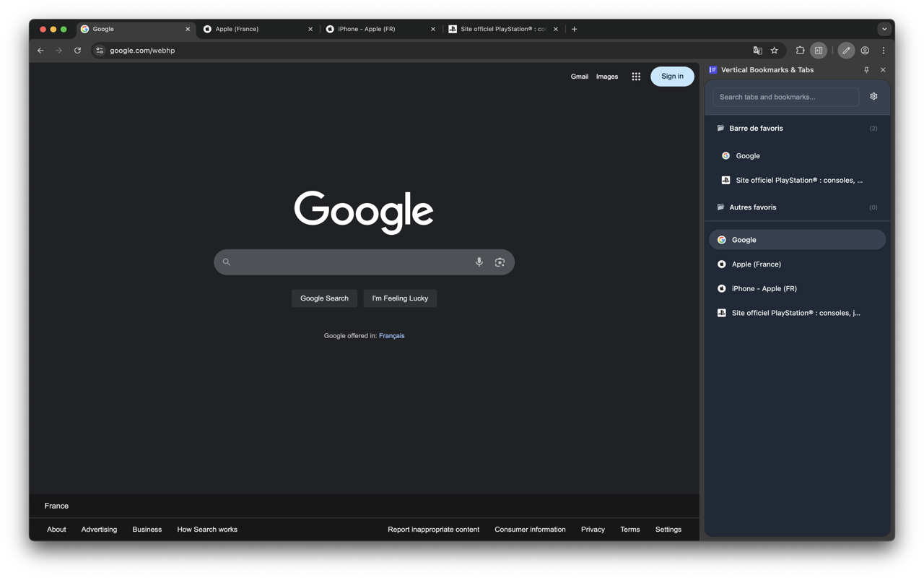
Task: View site information icon in address bar
Action: click(100, 51)
